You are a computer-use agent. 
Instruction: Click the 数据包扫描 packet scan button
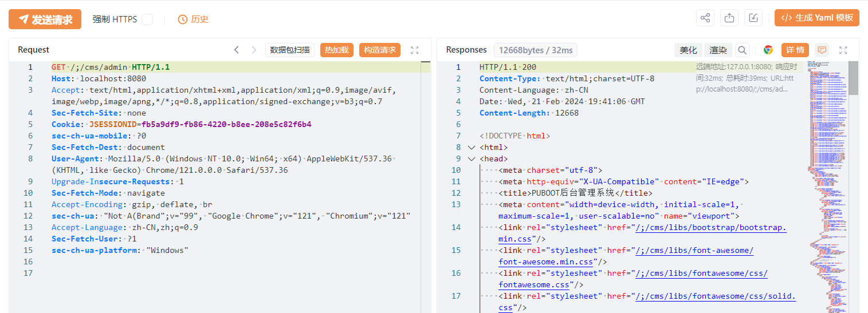(x=290, y=50)
